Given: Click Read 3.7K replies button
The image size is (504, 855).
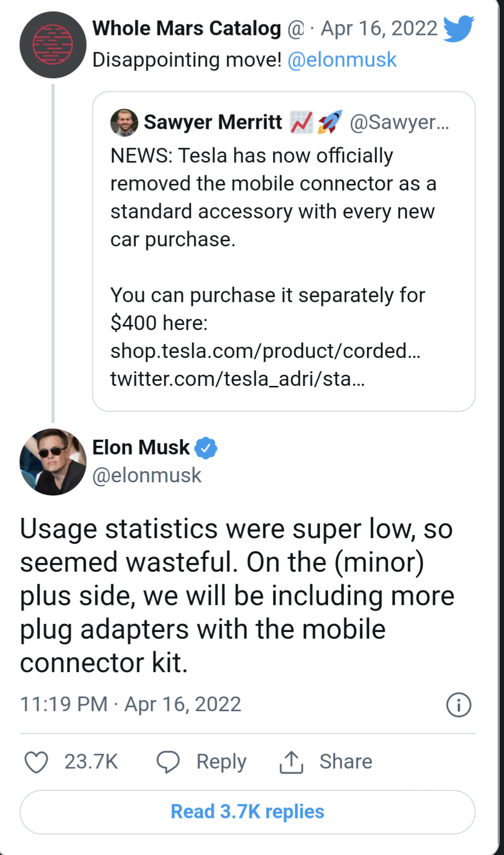Looking at the screenshot, I should coord(248,812).
